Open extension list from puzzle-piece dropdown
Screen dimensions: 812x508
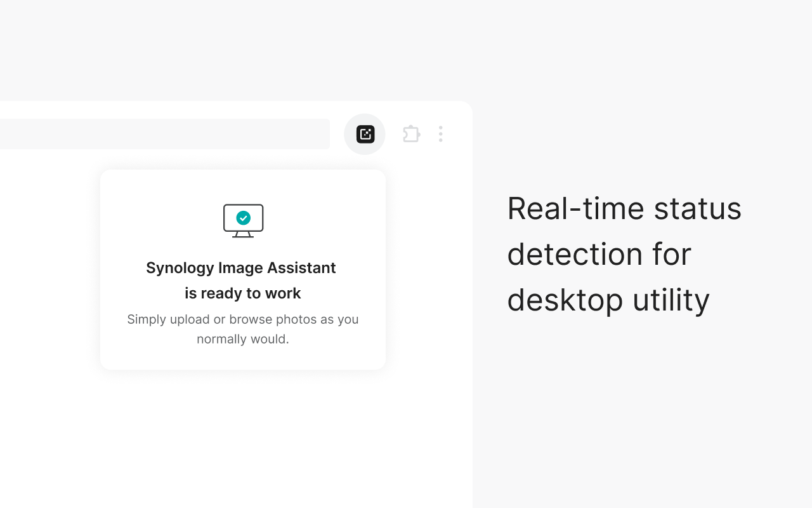(x=410, y=134)
